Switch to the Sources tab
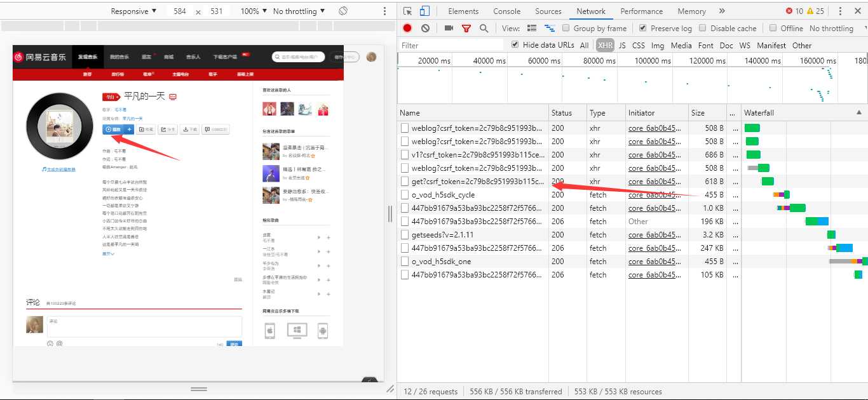 548,11
